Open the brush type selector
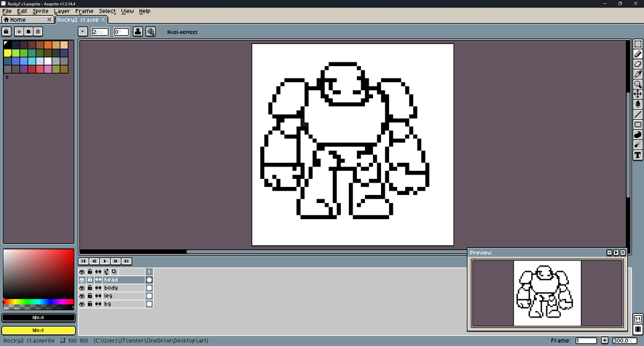Screen dimensions: 644x346 click(x=83, y=32)
